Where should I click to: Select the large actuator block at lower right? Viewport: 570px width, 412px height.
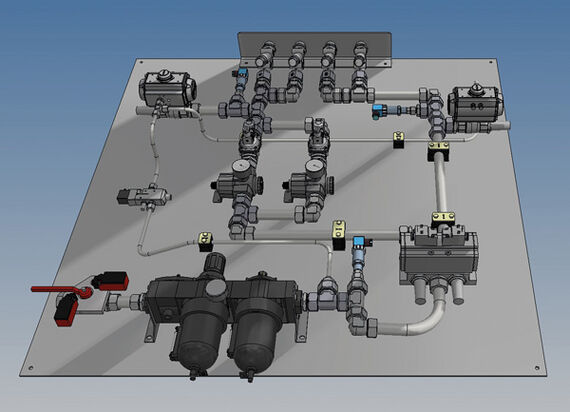pyautogui.click(x=439, y=255)
